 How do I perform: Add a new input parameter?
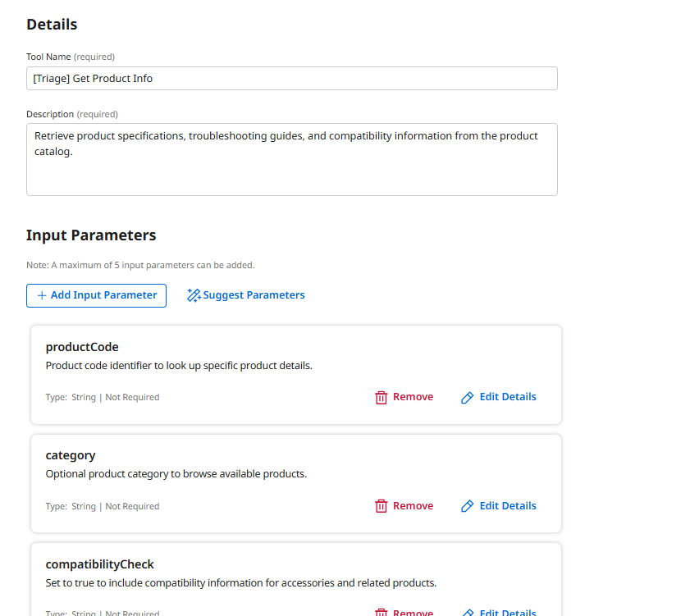(x=96, y=295)
